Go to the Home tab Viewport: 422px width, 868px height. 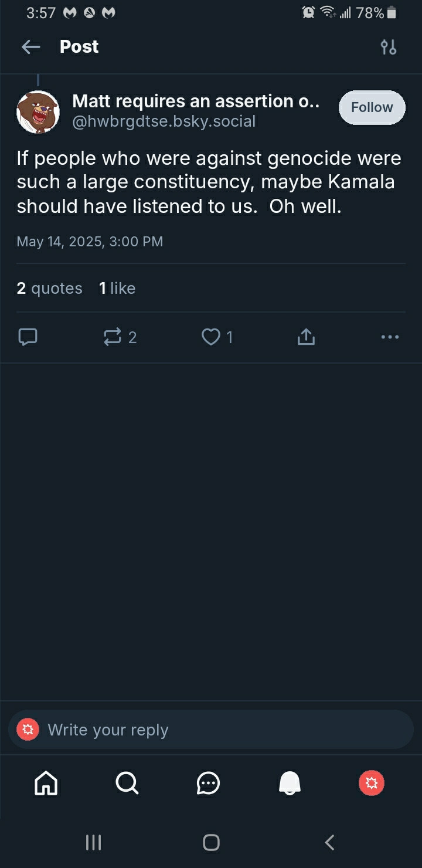pyautogui.click(x=46, y=783)
